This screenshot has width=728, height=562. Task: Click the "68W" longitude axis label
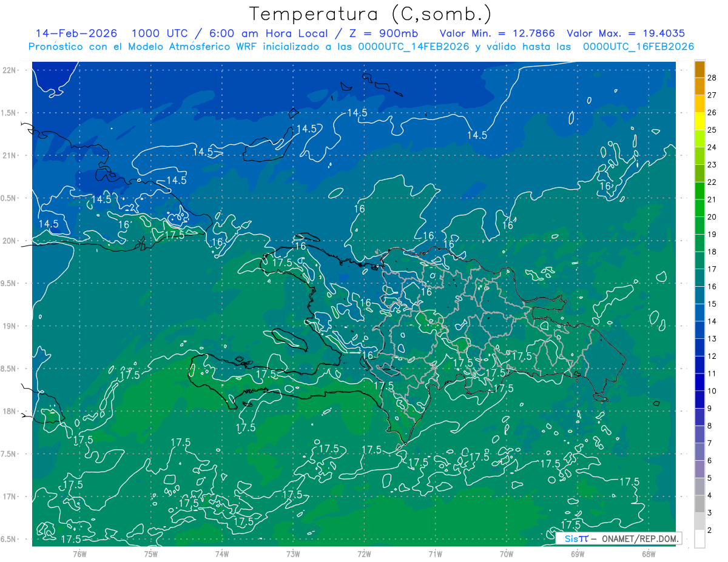pyautogui.click(x=649, y=554)
